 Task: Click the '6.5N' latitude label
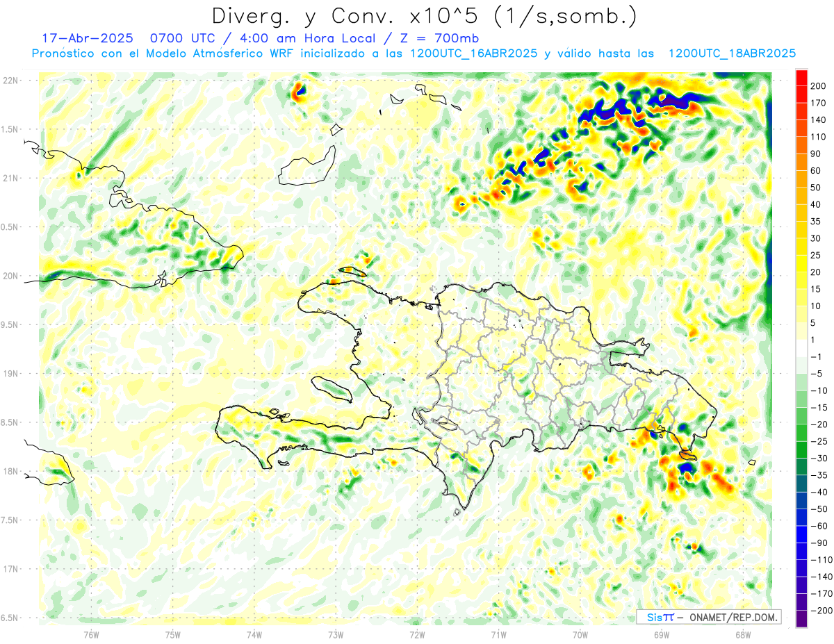pyautogui.click(x=10, y=618)
